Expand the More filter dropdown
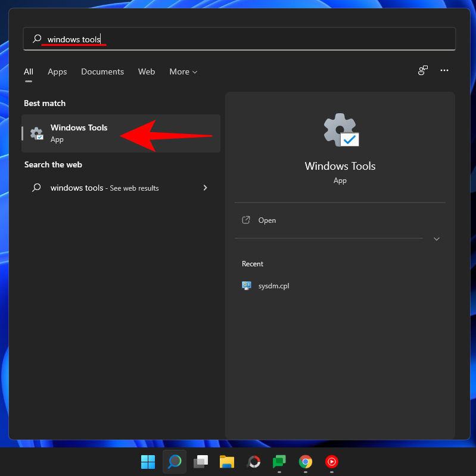Viewport: 476px width, 476px height. pos(183,71)
